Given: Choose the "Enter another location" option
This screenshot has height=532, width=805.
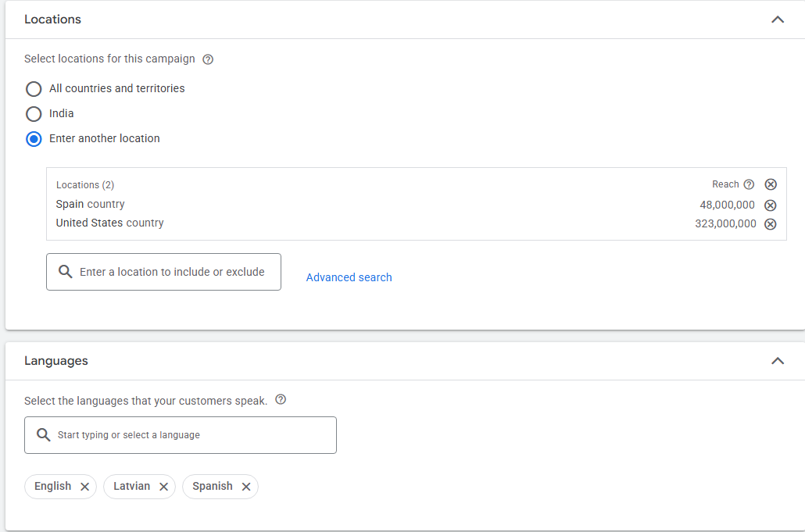Looking at the screenshot, I should coord(34,138).
